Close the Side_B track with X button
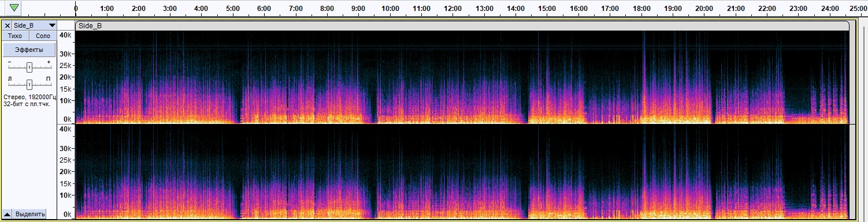 (7, 25)
